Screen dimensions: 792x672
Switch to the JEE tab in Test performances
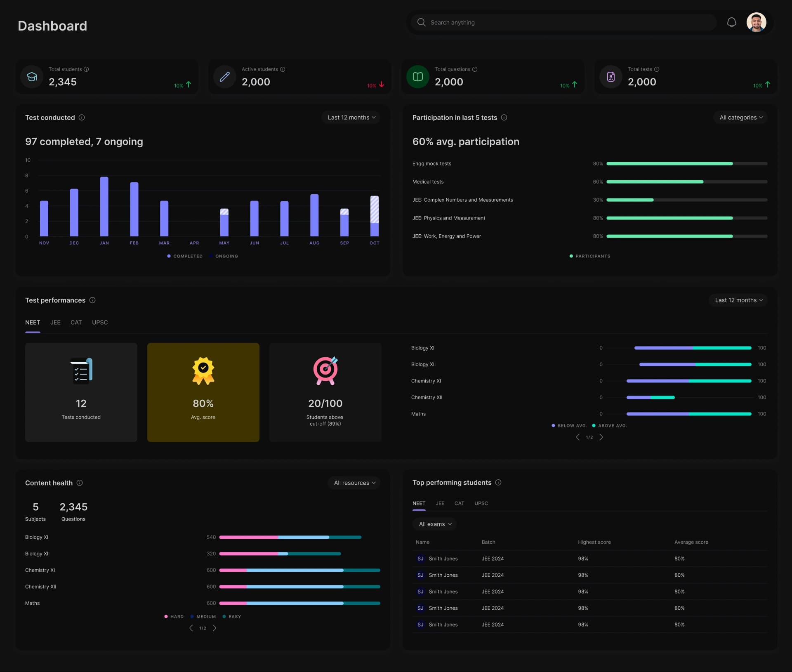click(x=55, y=322)
